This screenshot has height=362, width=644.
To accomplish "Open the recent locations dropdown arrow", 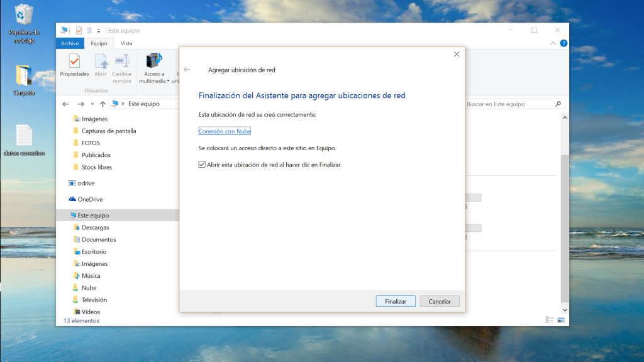I will [x=92, y=104].
